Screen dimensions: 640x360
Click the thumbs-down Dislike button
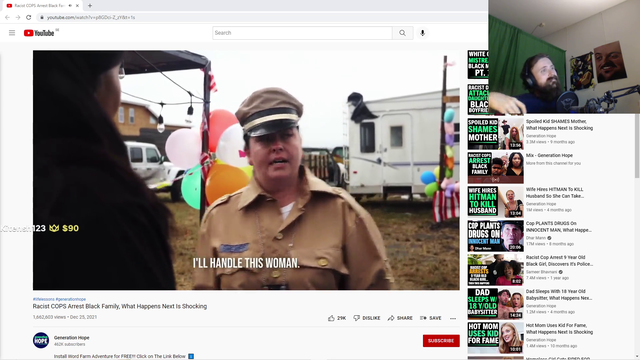(x=367, y=318)
